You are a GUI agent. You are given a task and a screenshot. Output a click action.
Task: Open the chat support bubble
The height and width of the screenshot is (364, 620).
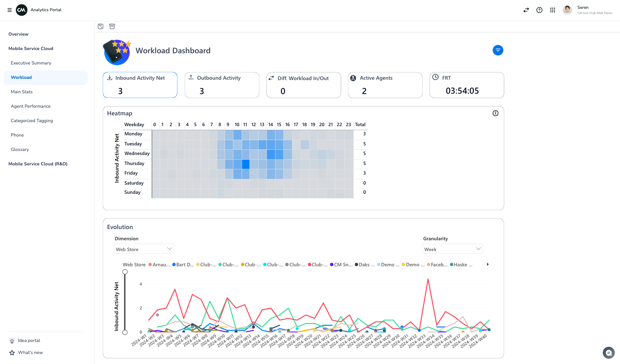point(608,353)
